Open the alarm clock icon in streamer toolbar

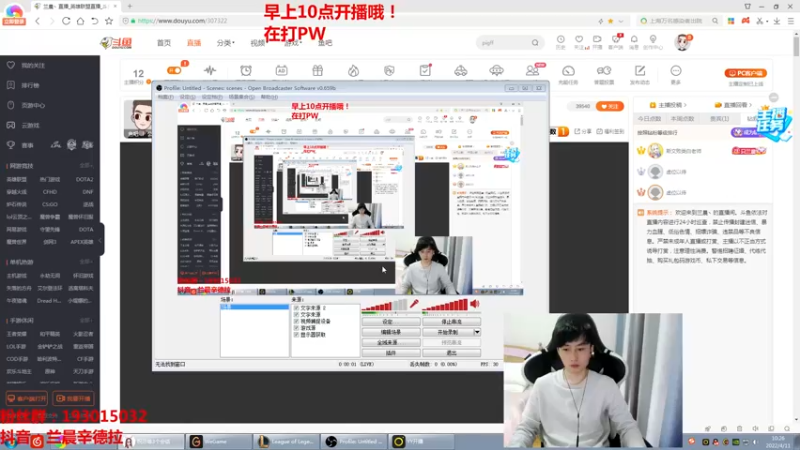pyautogui.click(x=246, y=70)
